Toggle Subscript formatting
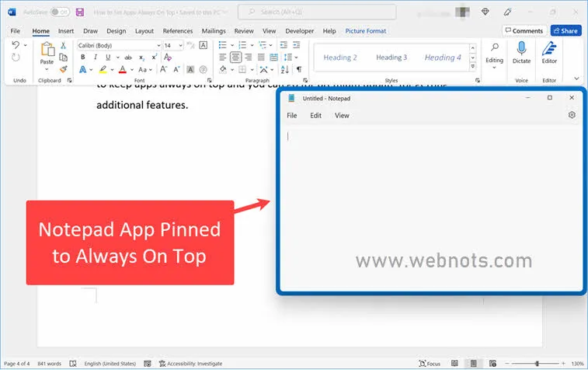588x370 pixels. pos(141,58)
